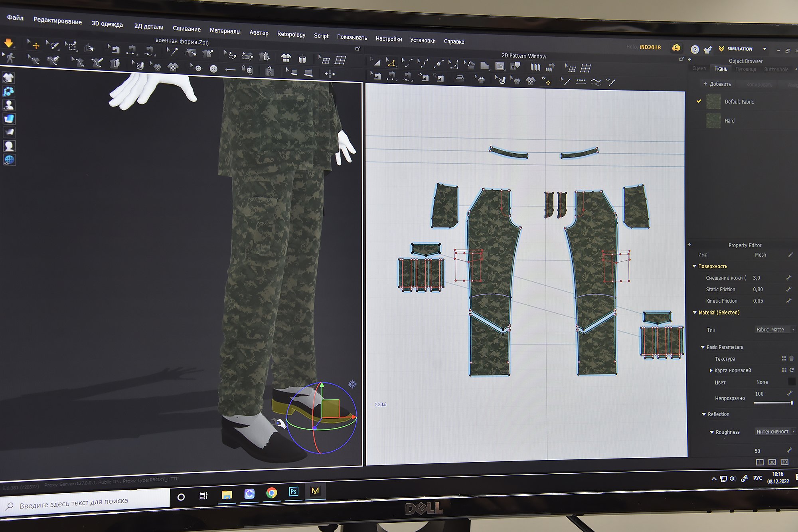798x532 pixels.
Task: Switch to the Сцена tab
Action: (699, 69)
